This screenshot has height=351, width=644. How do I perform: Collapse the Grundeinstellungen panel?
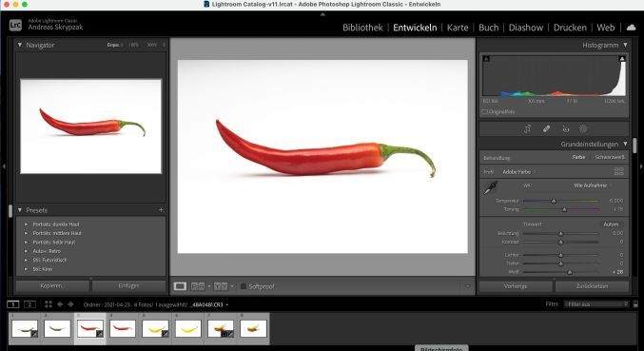pos(625,144)
